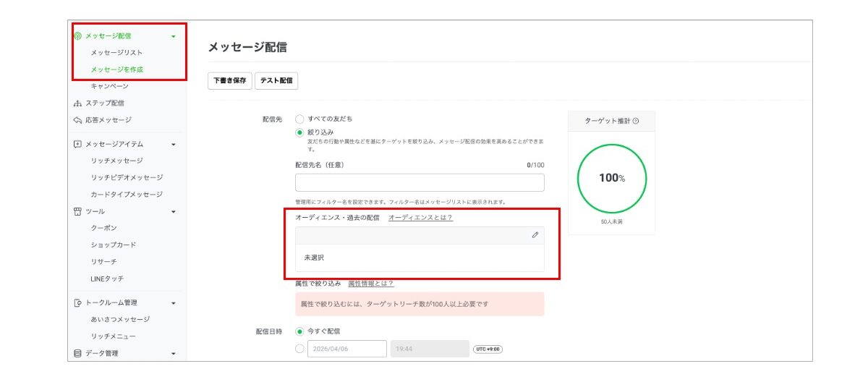Click the メッセージアイテム icon in sidebar
The image size is (868, 382).
pyautogui.click(x=78, y=144)
